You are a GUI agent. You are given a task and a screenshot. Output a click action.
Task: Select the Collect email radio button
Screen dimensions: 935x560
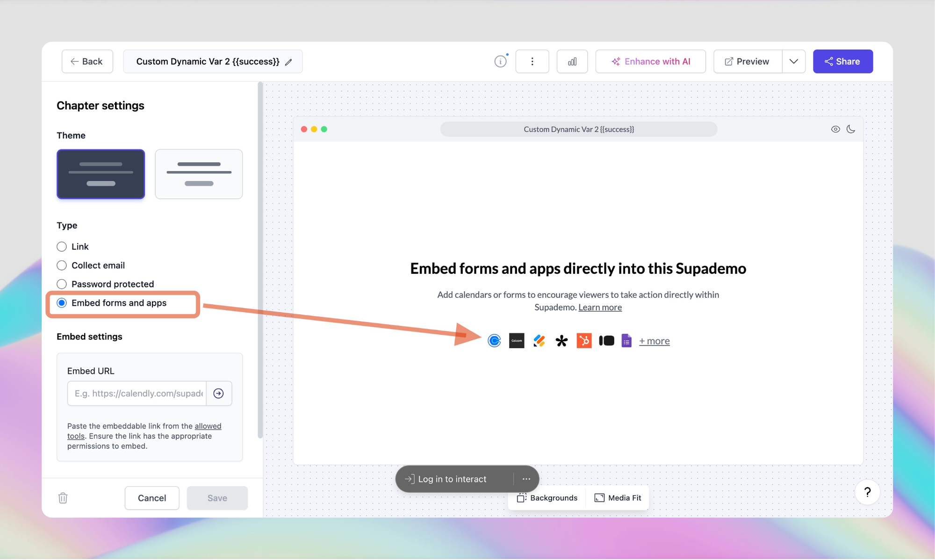[x=62, y=265]
